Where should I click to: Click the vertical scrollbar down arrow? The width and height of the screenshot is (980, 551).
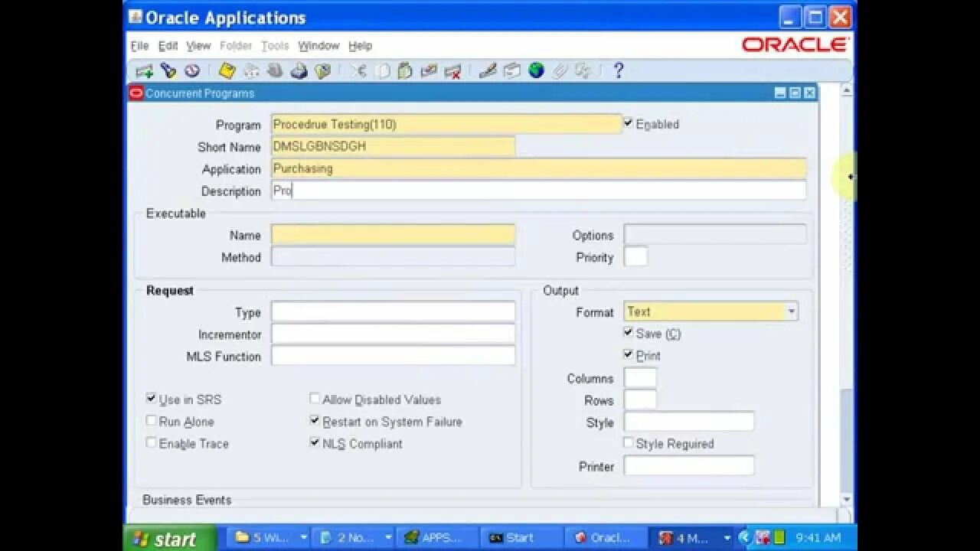(x=846, y=499)
